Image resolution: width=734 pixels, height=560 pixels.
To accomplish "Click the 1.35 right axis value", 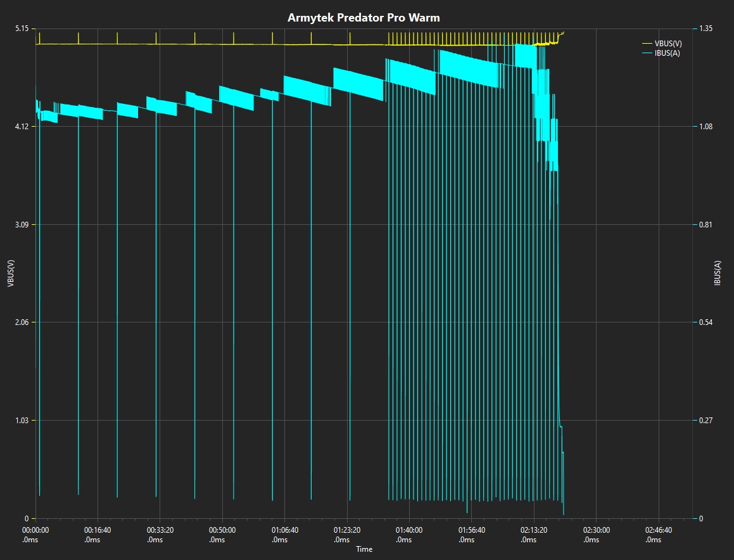I will [706, 29].
